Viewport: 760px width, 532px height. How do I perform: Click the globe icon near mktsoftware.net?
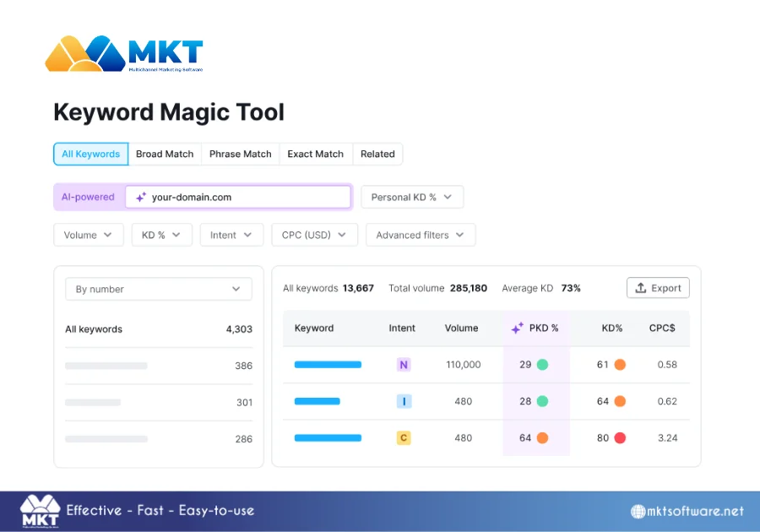[638, 511]
